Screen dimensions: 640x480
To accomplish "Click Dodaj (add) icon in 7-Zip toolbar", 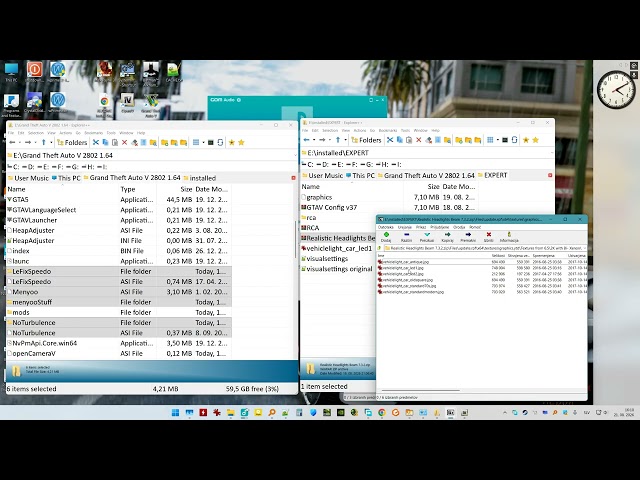I will [386, 235].
